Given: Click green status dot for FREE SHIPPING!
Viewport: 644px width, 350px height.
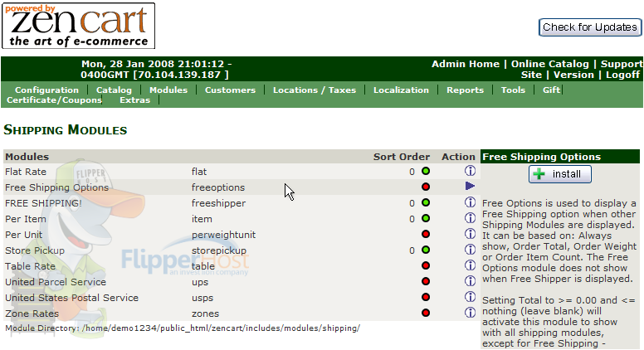Looking at the screenshot, I should point(426,202).
